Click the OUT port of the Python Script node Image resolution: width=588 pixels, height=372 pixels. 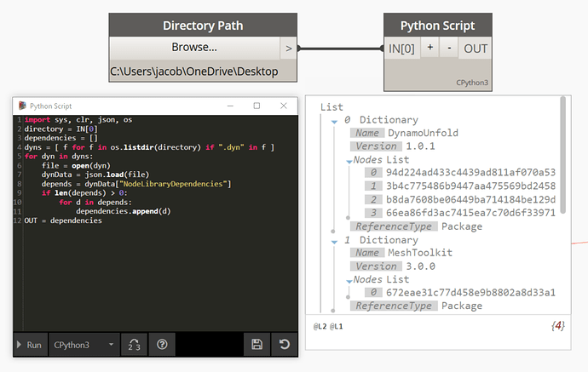[476, 49]
